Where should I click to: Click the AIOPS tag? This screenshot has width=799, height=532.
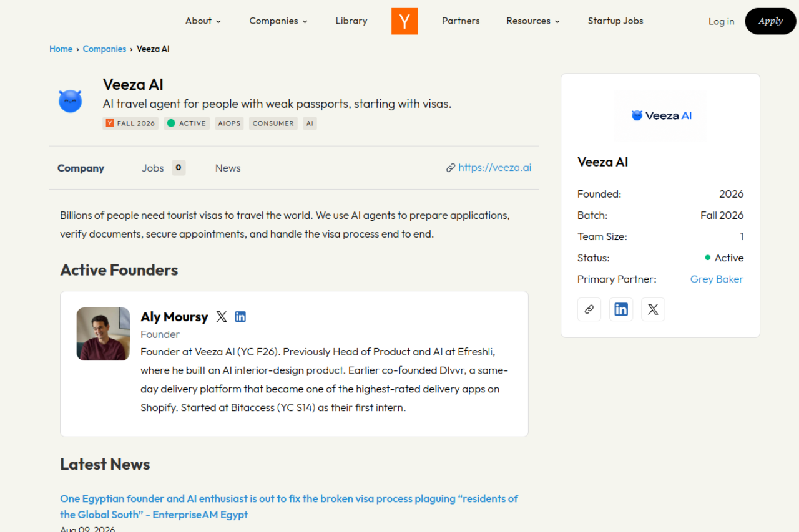pyautogui.click(x=229, y=123)
